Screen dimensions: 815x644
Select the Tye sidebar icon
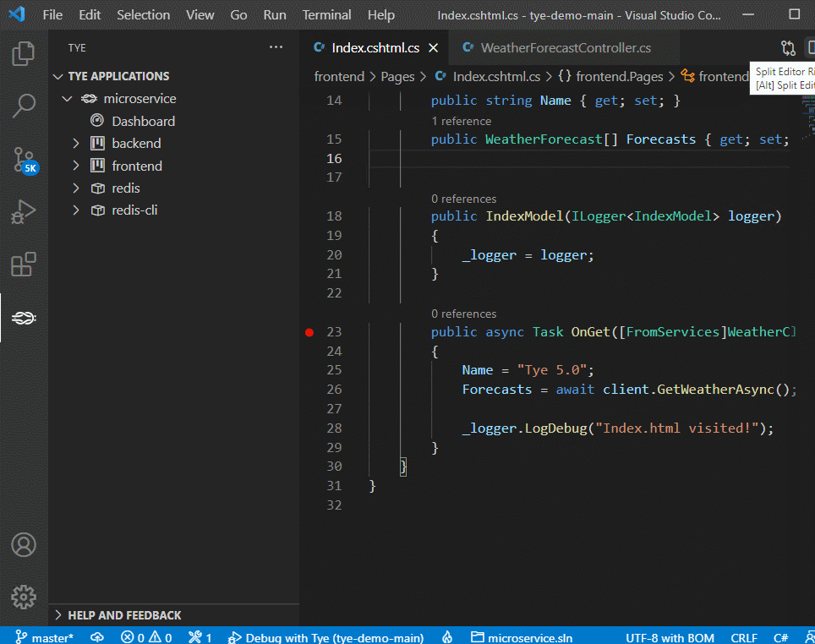pyautogui.click(x=23, y=317)
